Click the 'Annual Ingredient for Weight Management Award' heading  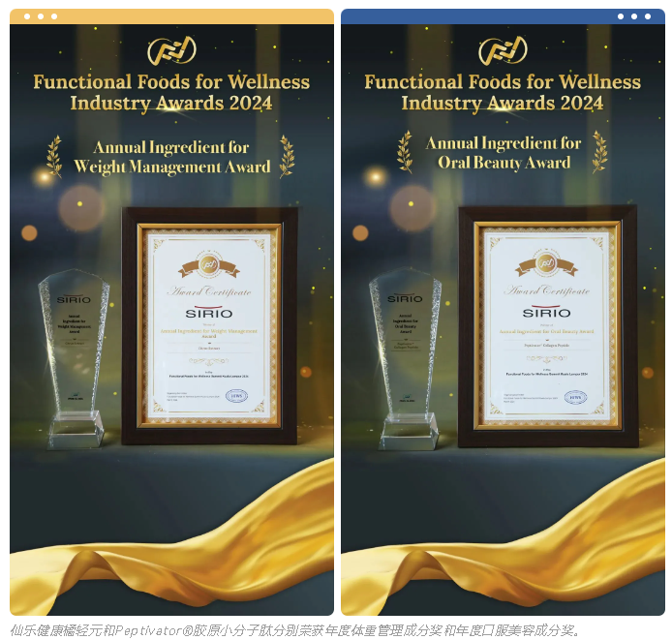pos(171,157)
